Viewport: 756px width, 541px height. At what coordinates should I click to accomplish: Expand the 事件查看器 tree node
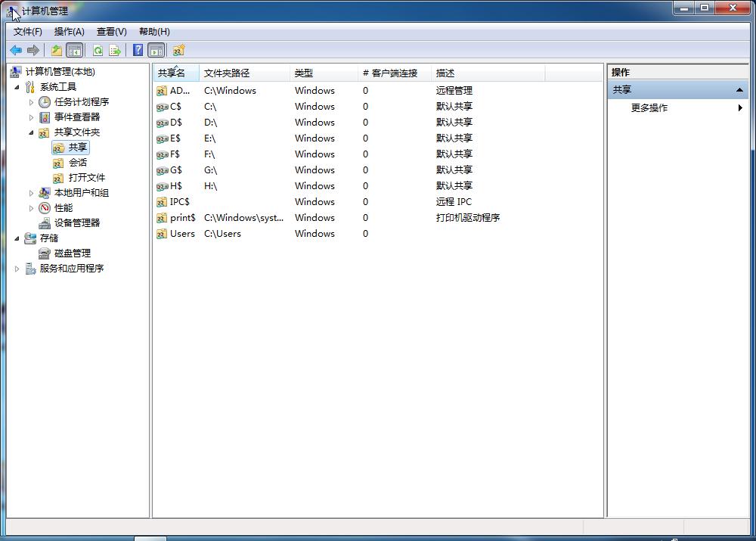click(32, 117)
